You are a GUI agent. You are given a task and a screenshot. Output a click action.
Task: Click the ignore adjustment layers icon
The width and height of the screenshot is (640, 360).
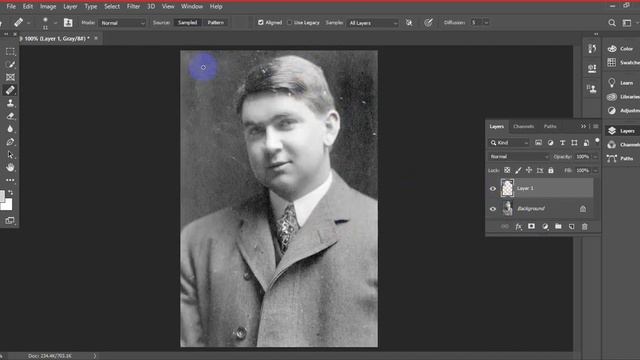point(409,23)
